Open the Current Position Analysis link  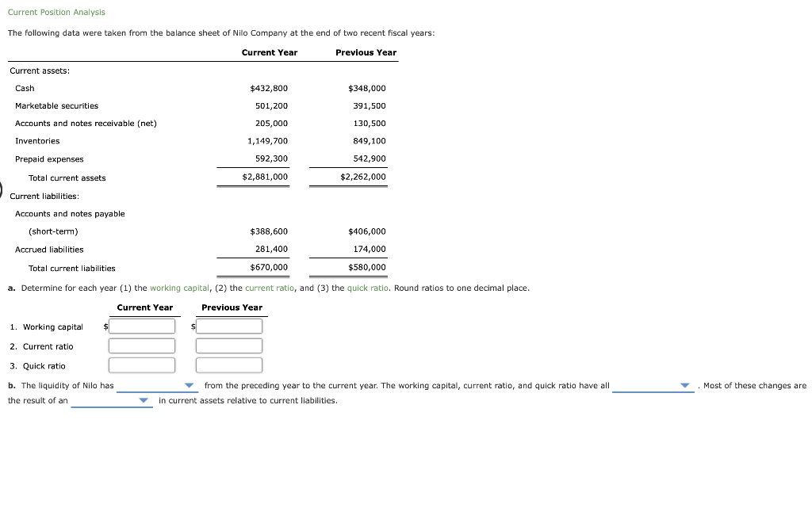point(56,12)
